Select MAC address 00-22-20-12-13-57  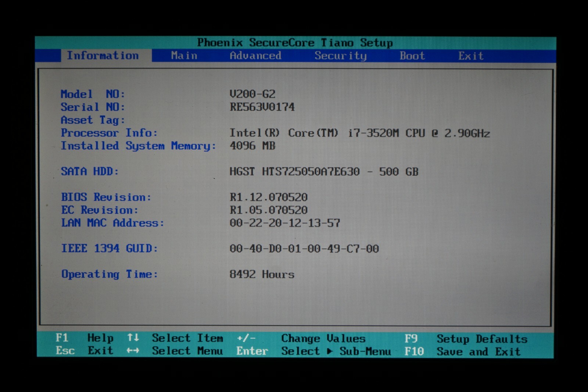coord(285,223)
